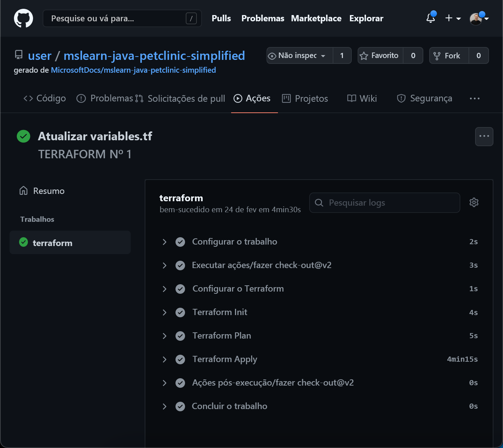Click the green success check beside terraform job
The height and width of the screenshot is (448, 503).
pyautogui.click(x=23, y=242)
